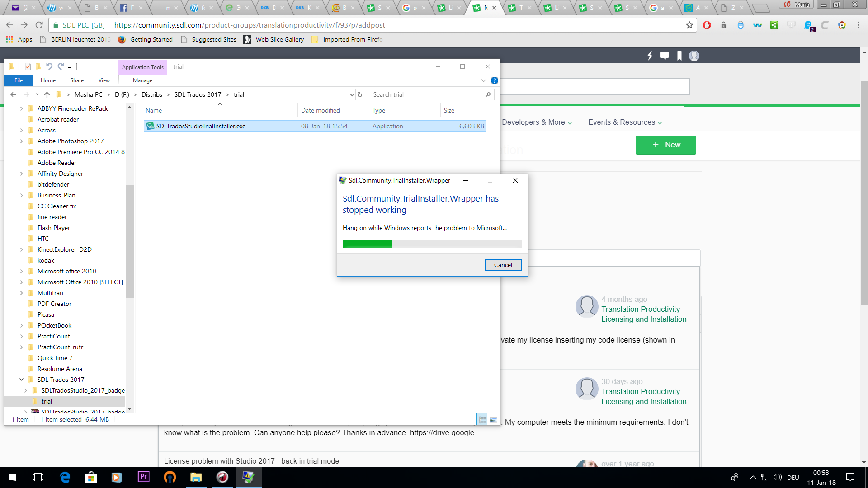The height and width of the screenshot is (488, 868).
Task: Open the Explorer File tab
Action: (x=19, y=80)
